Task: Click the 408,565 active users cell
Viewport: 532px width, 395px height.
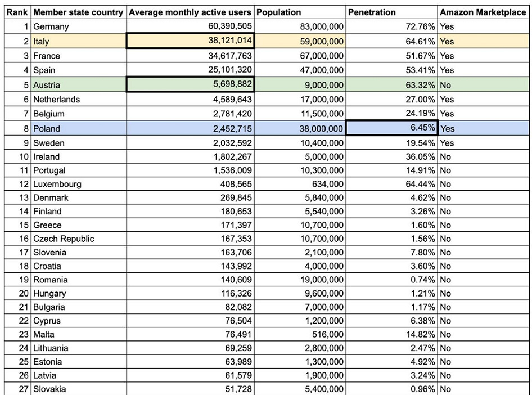Action: pyautogui.click(x=190, y=183)
